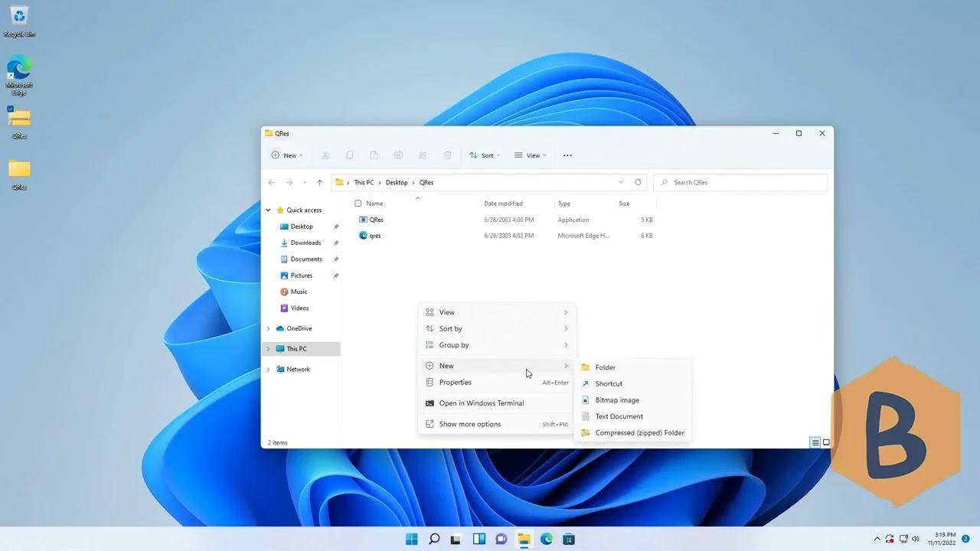Check the select-all box in the Name column

(x=358, y=203)
